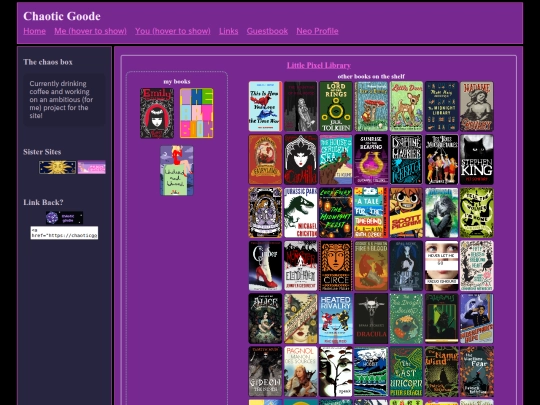This screenshot has width=540, height=405.
Task: Open the Carmilla book cover
Action: click(x=301, y=159)
